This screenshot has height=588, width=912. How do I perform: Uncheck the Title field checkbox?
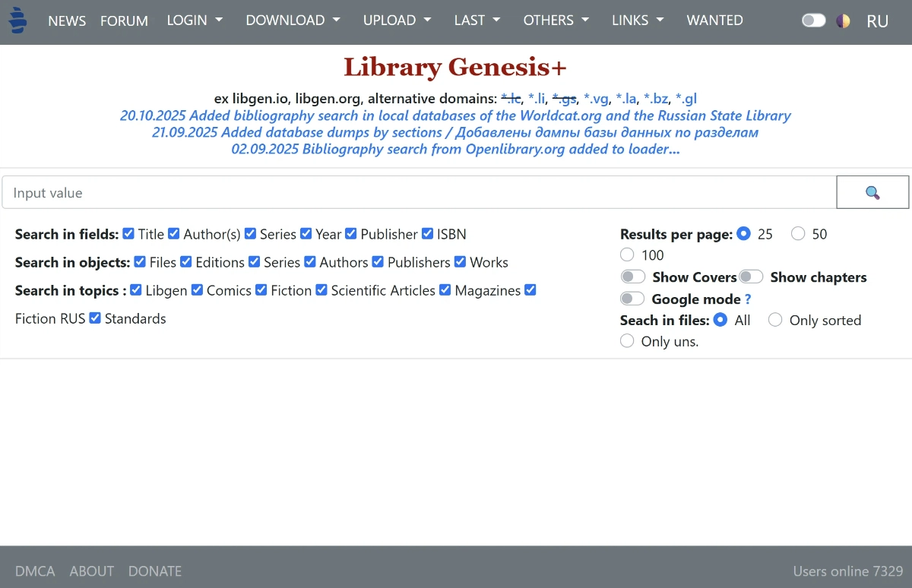128,234
